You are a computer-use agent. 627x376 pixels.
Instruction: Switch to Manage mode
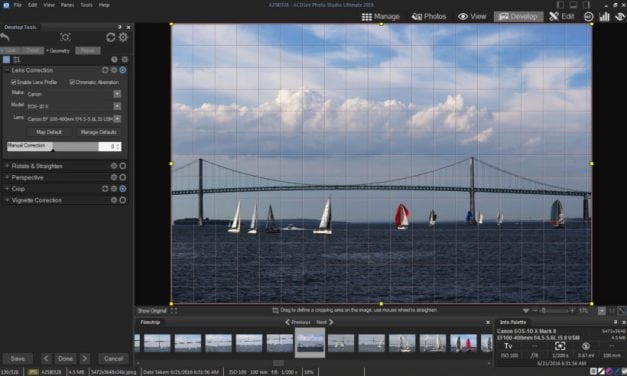coord(381,16)
